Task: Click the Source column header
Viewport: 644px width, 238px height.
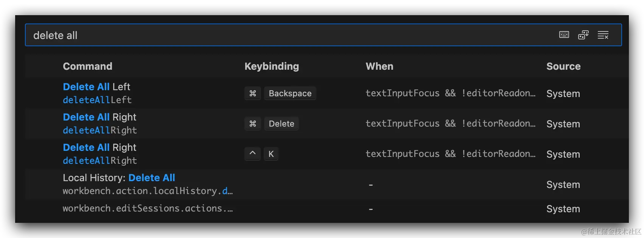Action: (563, 66)
